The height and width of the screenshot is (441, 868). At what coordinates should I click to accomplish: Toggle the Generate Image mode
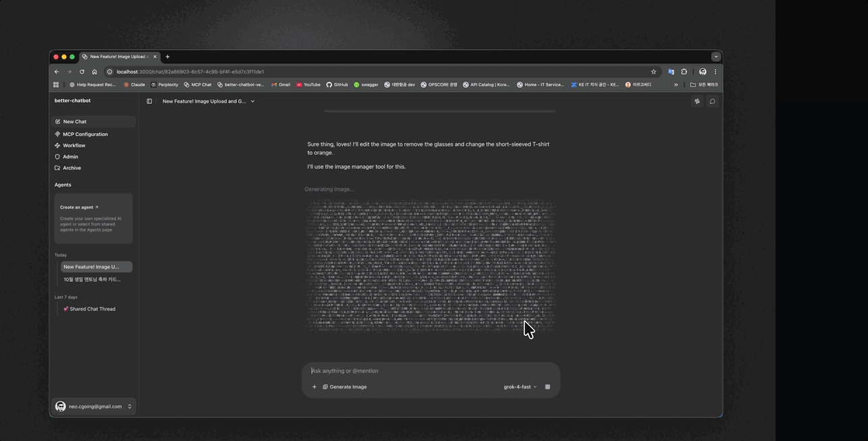[344, 387]
